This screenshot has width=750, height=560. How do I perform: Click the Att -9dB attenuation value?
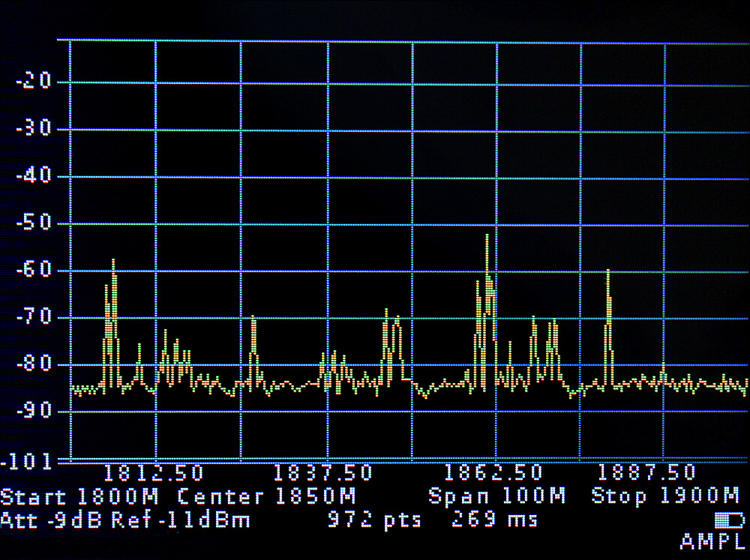tap(51, 520)
